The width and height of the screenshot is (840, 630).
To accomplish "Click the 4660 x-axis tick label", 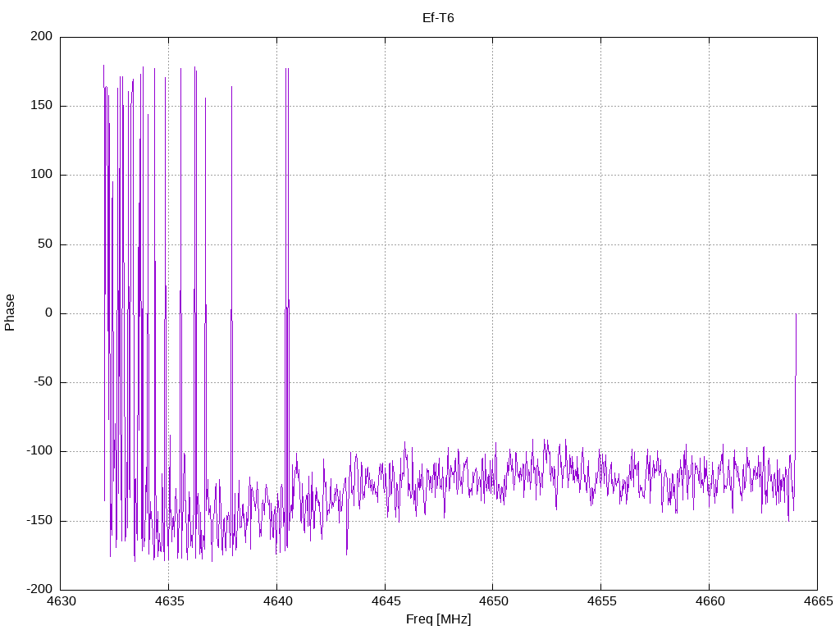I will 709,602.
